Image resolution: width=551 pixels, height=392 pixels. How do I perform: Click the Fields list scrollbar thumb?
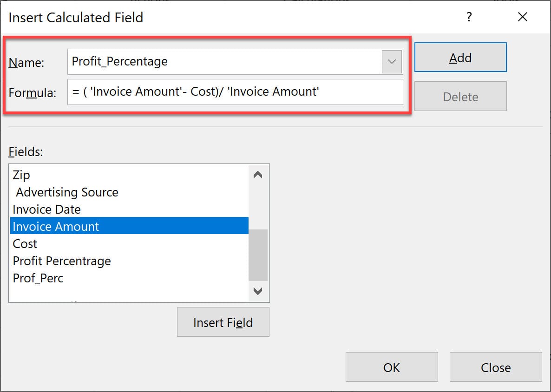click(x=258, y=255)
